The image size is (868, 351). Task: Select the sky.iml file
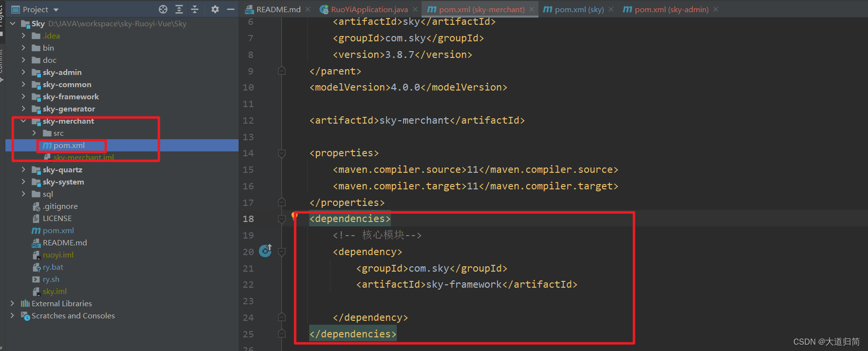[x=55, y=291]
